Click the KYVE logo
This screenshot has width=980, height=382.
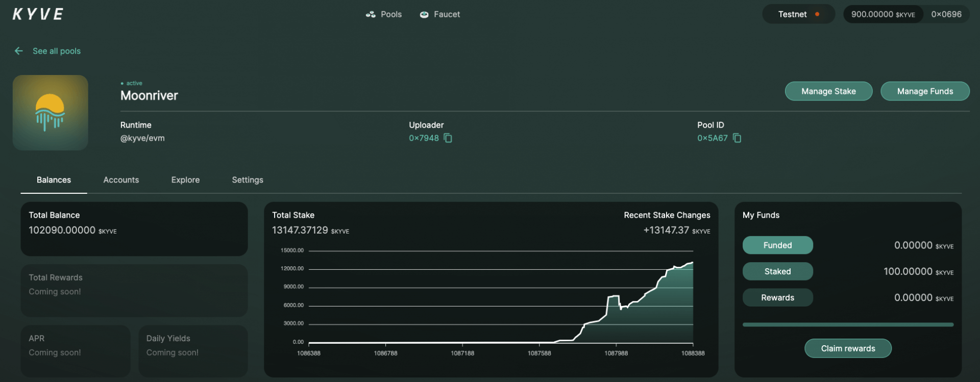point(38,14)
